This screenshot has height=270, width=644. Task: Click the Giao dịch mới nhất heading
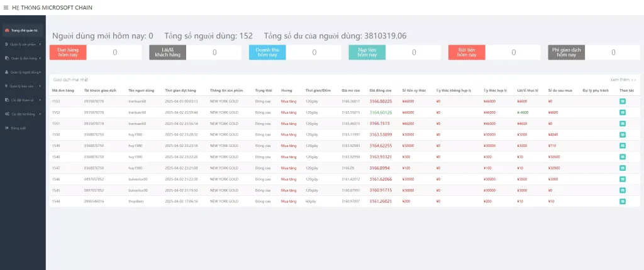click(70, 80)
